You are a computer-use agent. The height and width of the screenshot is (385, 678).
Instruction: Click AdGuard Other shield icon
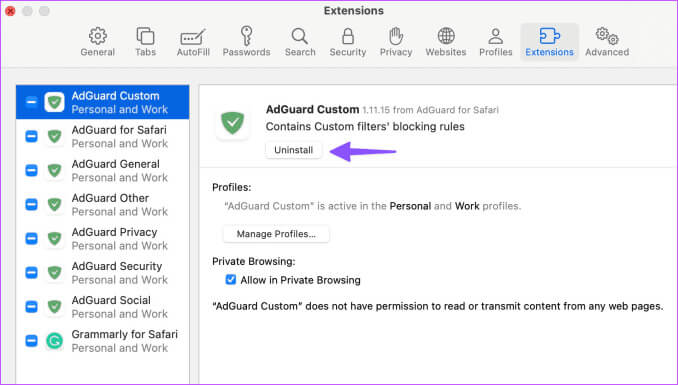point(54,204)
